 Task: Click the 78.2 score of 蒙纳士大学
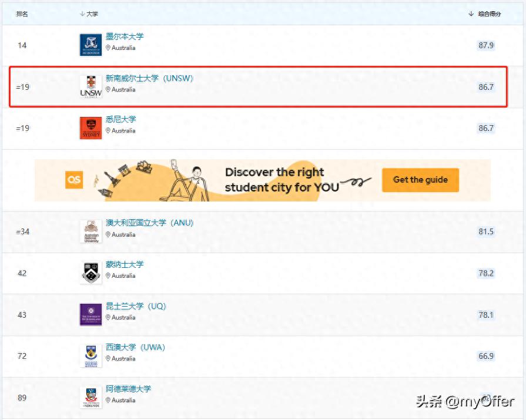click(486, 273)
